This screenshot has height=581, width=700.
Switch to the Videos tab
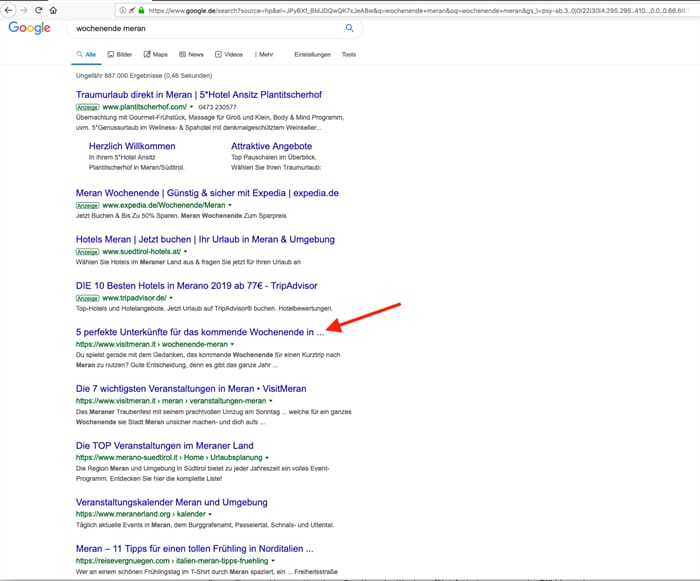click(x=229, y=54)
